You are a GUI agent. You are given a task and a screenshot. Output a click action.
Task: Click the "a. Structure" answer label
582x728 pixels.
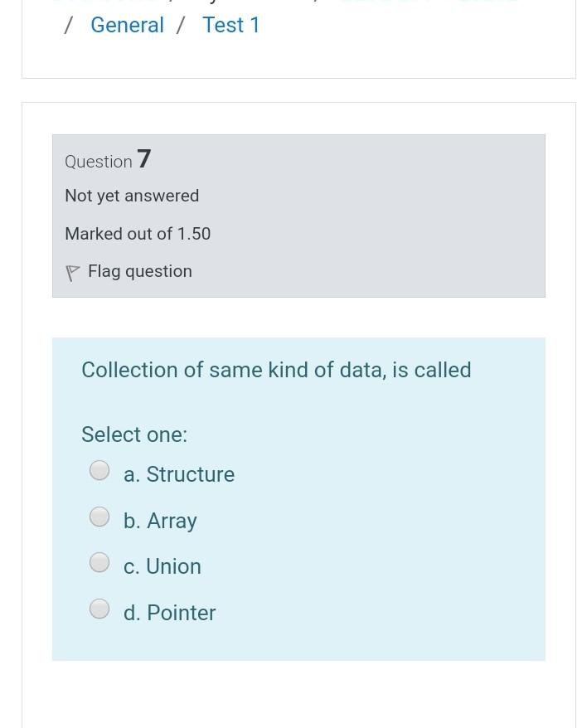[178, 474]
